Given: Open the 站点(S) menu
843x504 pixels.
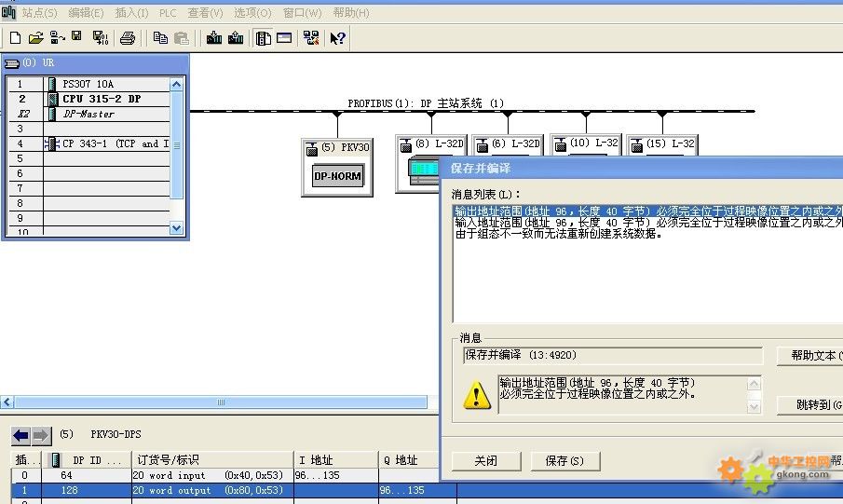Looking at the screenshot, I should click(x=38, y=13).
